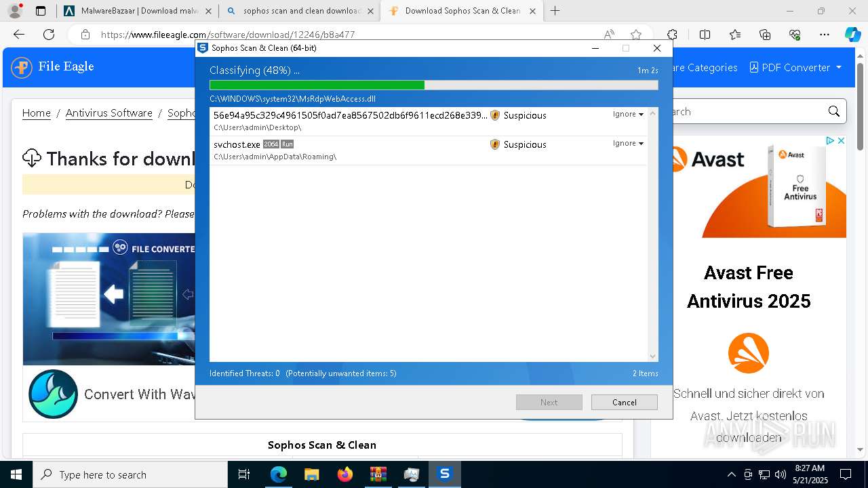The width and height of the screenshot is (868, 488).
Task: Click the Sophos shield icon in dialog title
Action: (203, 48)
